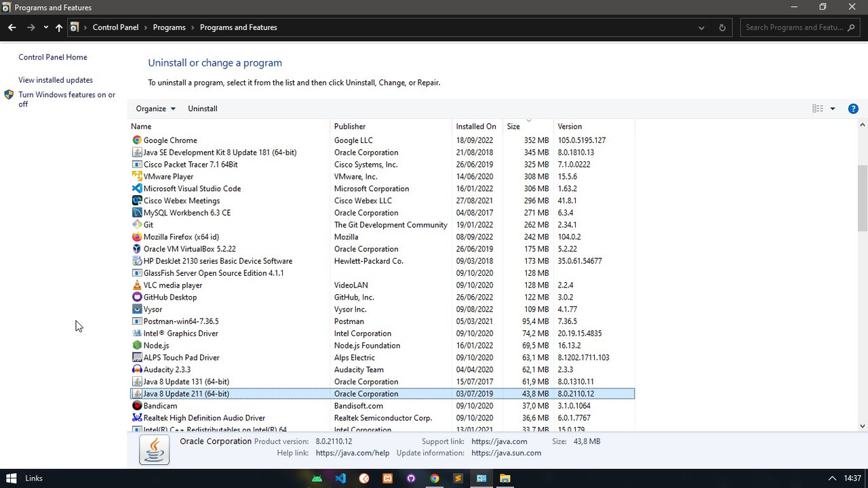This screenshot has width=868, height=488.
Task: Click the Audacity 2.3.3 headphones icon
Action: pos(137,369)
